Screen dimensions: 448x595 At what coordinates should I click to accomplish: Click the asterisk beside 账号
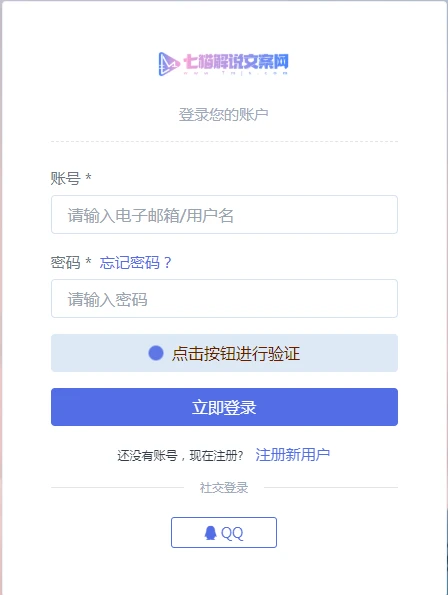coord(88,177)
